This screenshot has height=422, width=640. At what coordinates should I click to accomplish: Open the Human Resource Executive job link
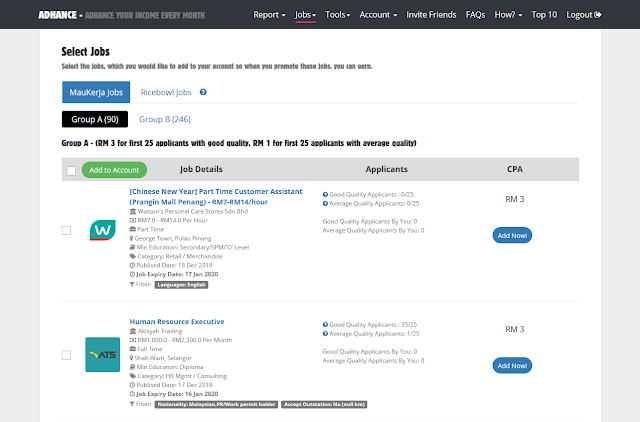click(x=177, y=322)
